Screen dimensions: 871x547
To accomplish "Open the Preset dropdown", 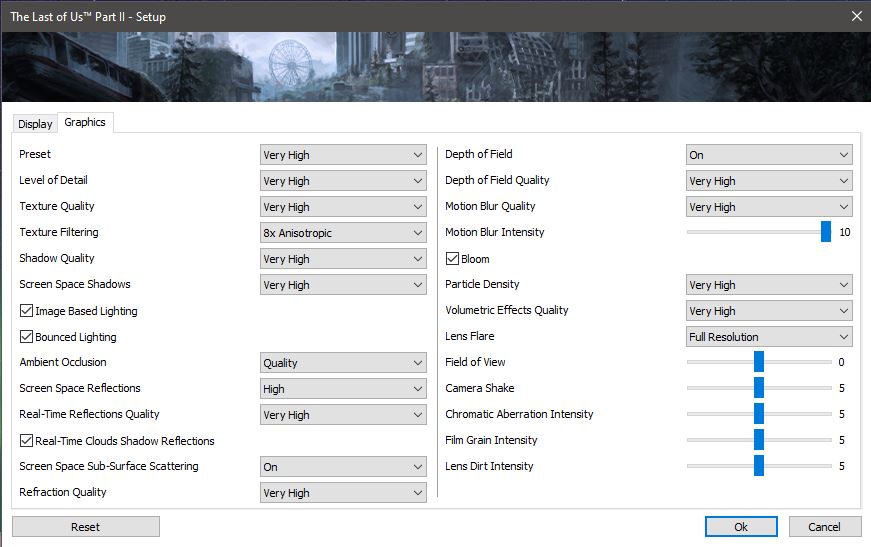I will (x=343, y=155).
